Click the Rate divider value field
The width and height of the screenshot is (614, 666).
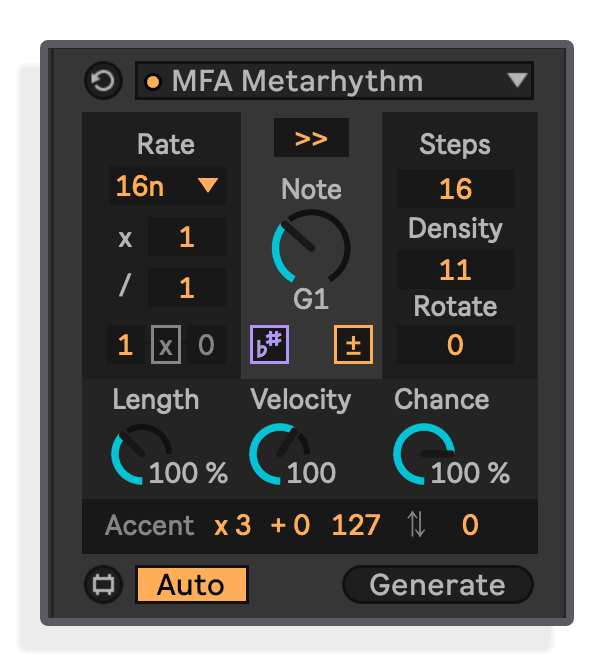(x=186, y=288)
